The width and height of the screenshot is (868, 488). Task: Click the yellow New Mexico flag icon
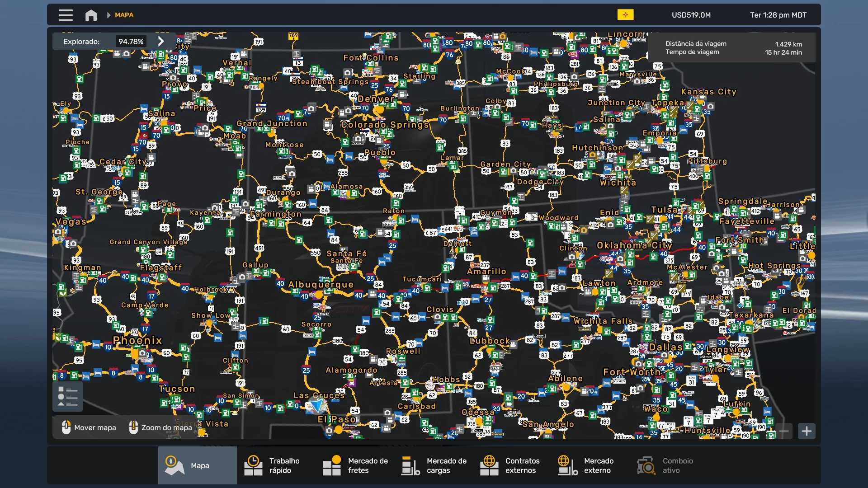pyautogui.click(x=625, y=15)
